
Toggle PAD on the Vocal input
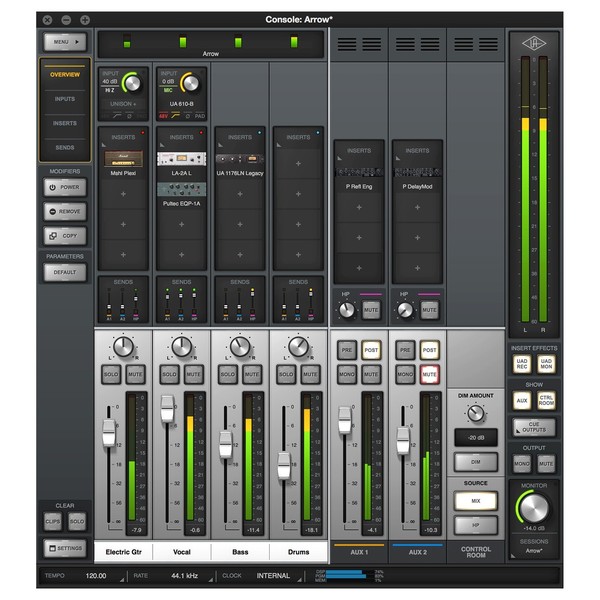click(200, 116)
